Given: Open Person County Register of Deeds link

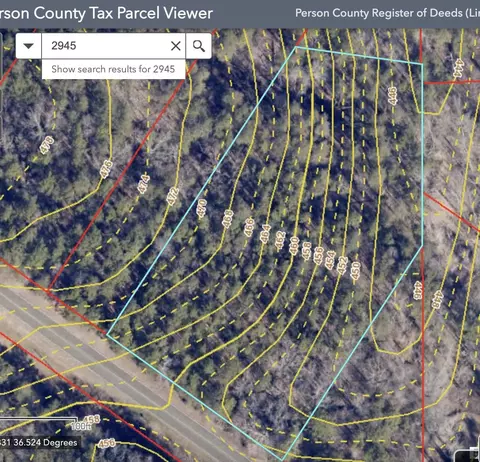Looking at the screenshot, I should (387, 13).
